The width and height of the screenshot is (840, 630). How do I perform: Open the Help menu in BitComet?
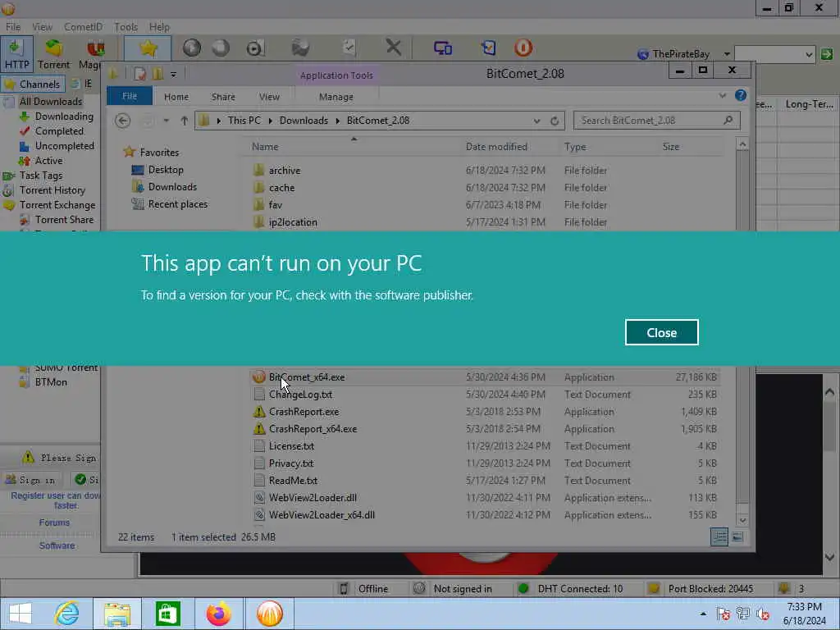coord(159,27)
